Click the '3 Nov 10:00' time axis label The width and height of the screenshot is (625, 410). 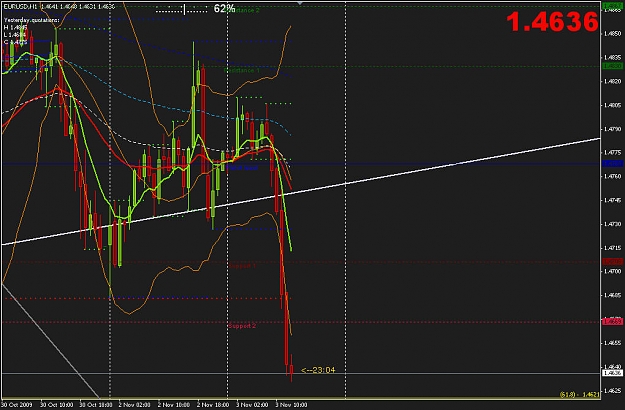[x=291, y=405]
